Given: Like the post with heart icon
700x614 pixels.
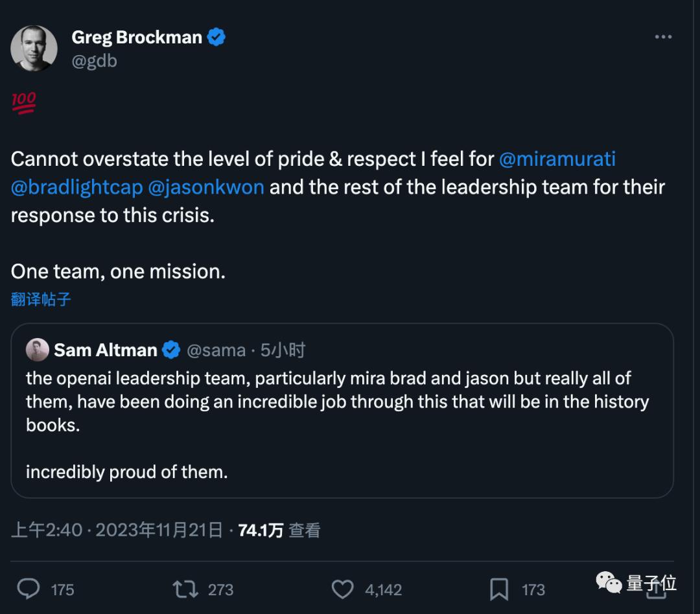Looking at the screenshot, I should 342,589.
